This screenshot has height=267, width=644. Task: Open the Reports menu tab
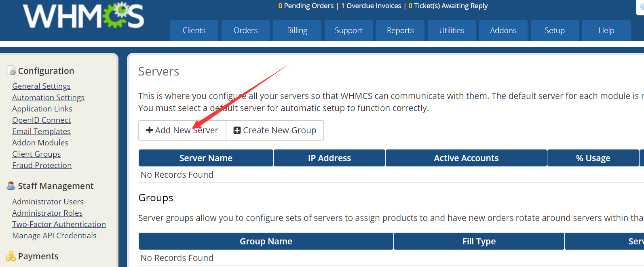click(x=400, y=30)
